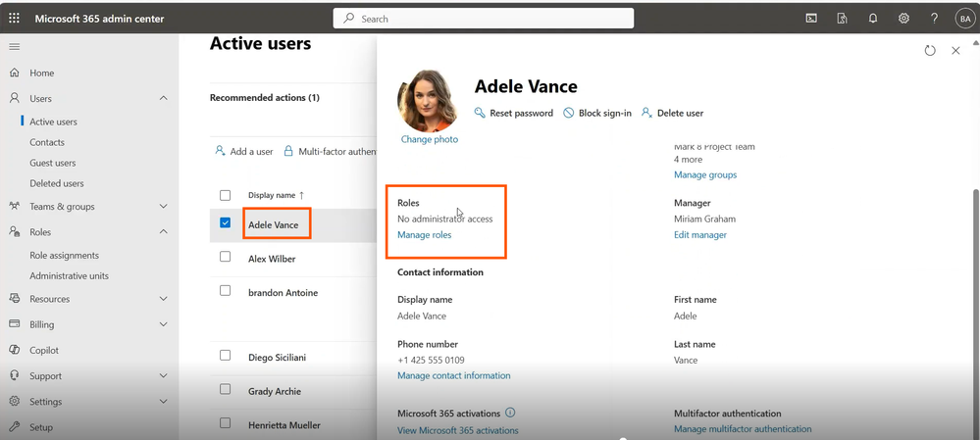Open the document icon beside Cloud Shell in header
The height and width of the screenshot is (440, 980).
tap(842, 19)
